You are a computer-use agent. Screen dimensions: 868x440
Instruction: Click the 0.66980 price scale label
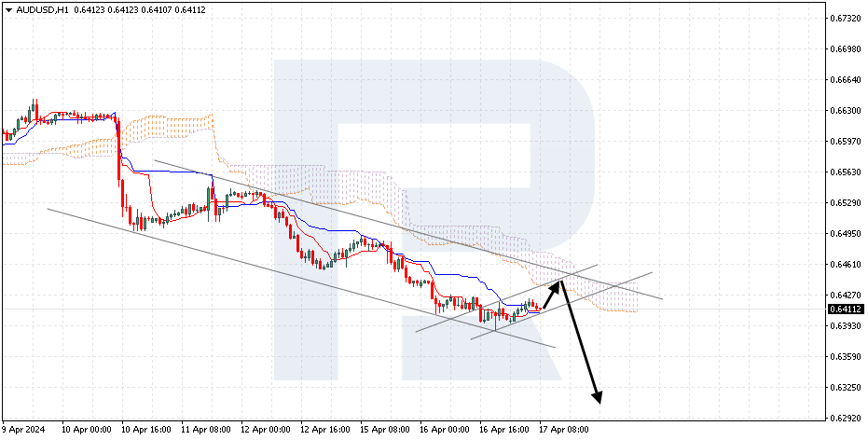tap(844, 49)
